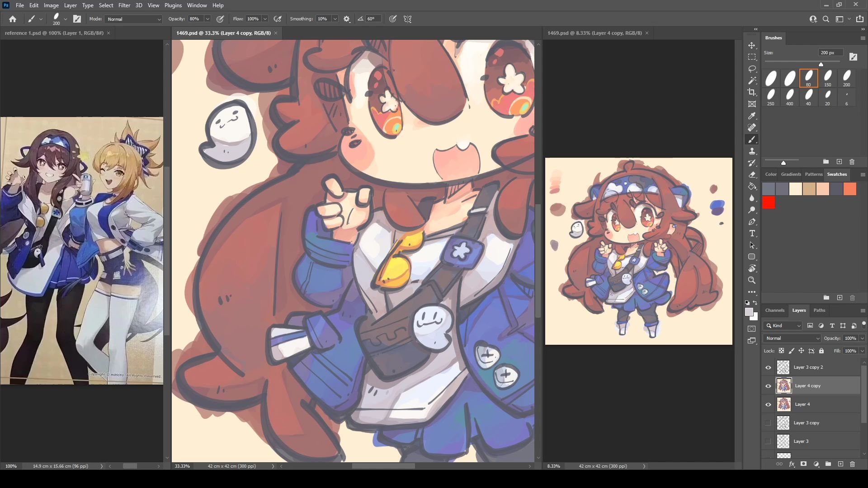The width and height of the screenshot is (868, 488).
Task: Select the Path Selection tool
Action: [x=752, y=245]
